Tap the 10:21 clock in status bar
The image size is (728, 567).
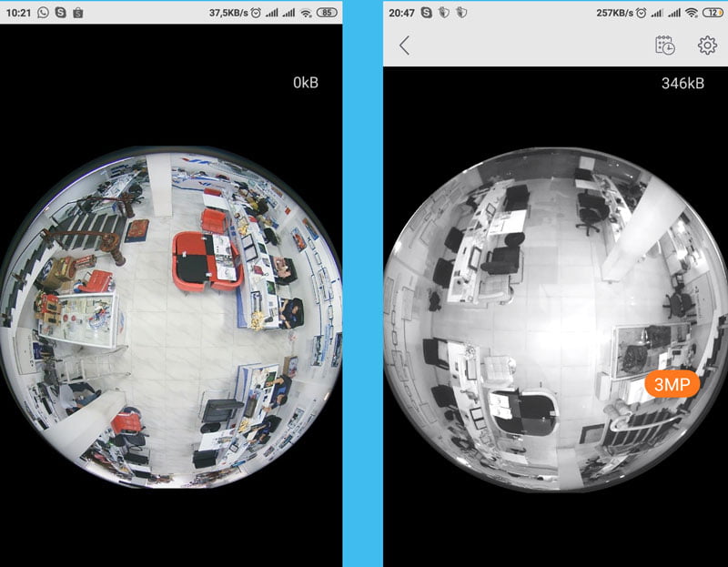pos(18,12)
